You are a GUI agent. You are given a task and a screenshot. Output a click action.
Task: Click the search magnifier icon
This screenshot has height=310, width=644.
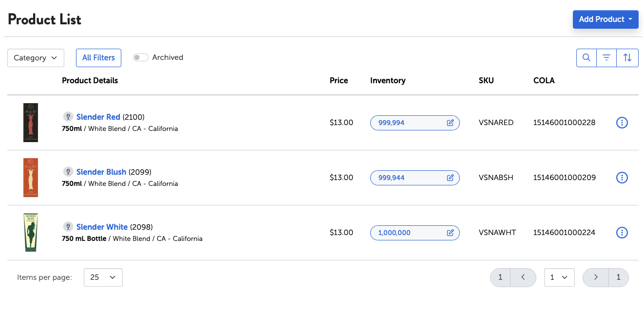587,58
